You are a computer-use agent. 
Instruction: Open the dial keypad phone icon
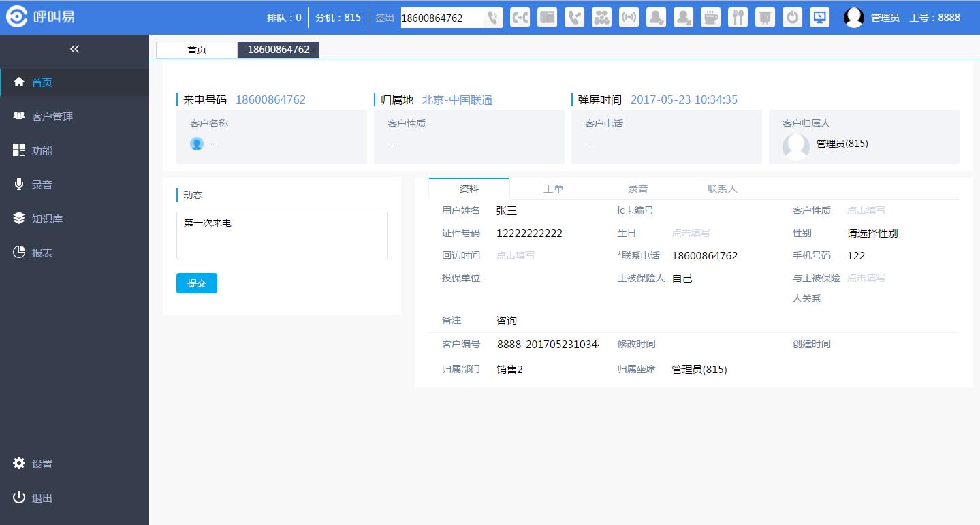tap(548, 18)
